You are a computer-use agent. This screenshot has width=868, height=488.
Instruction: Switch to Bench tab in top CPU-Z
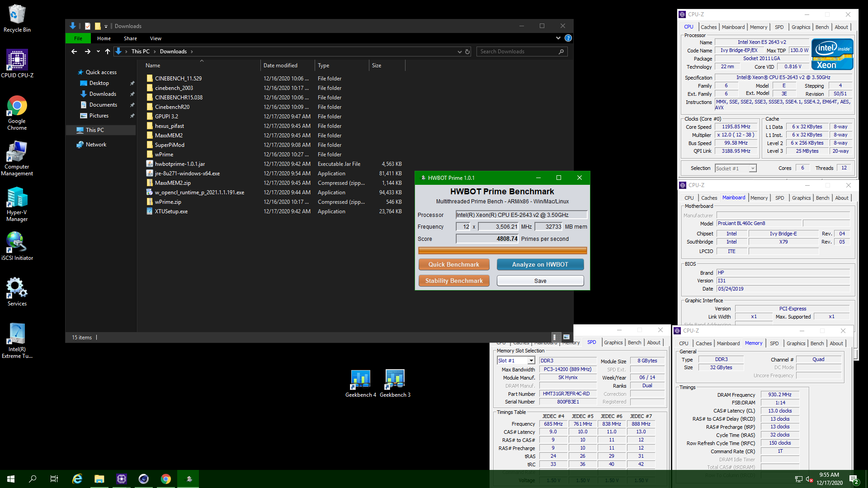[822, 27]
